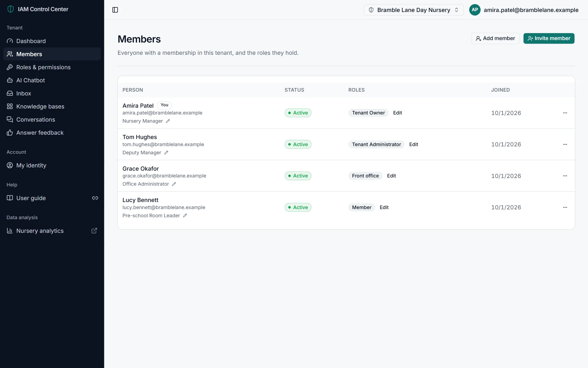Open the Bramble Lane Day Nursery tenant switcher

coord(414,10)
